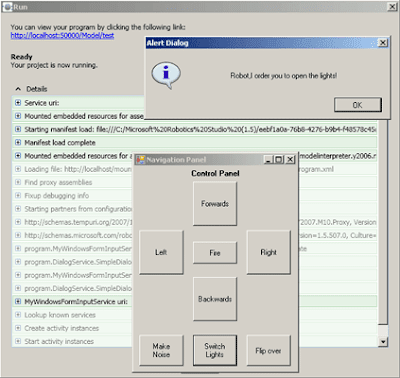Select the Lookup known services text
400x378 pixels.
pyautogui.click(x=60, y=315)
